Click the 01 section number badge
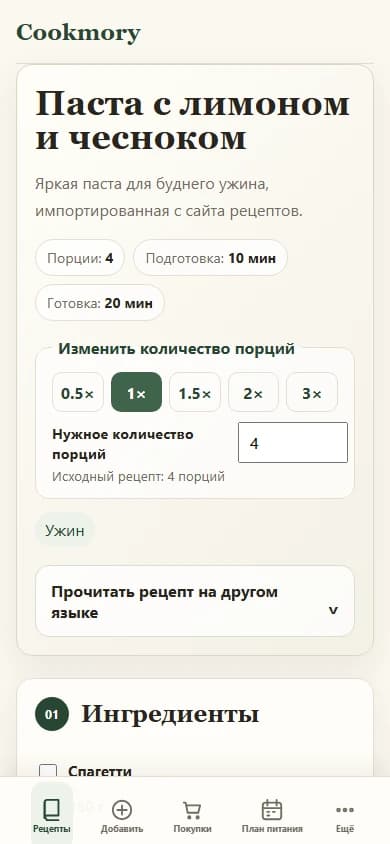The image size is (390, 844). pyautogui.click(x=52, y=714)
